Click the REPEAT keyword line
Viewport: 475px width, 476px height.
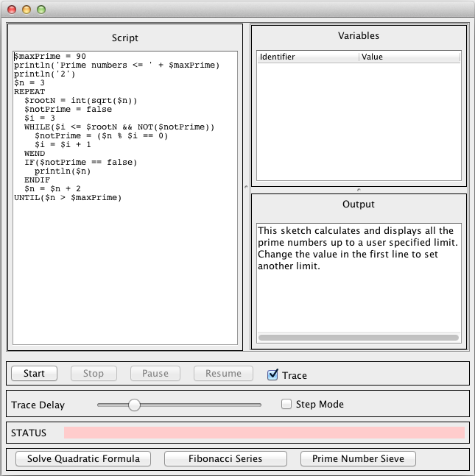[x=29, y=91]
